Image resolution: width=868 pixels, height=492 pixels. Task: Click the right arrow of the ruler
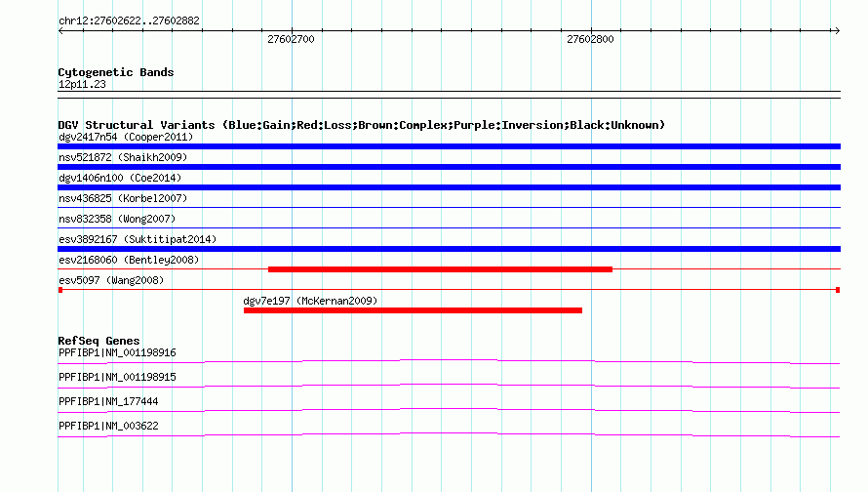pyautogui.click(x=837, y=31)
